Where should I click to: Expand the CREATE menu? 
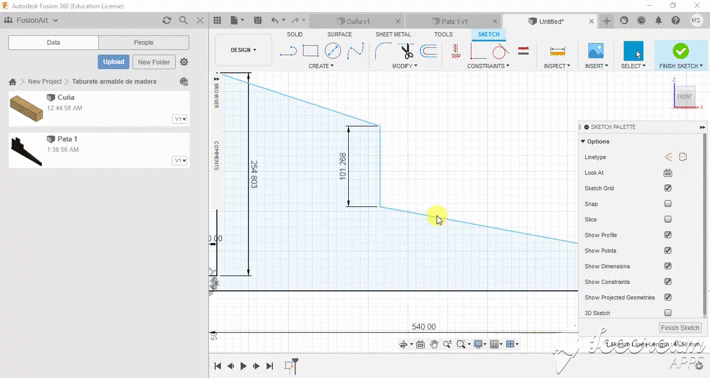click(x=321, y=66)
